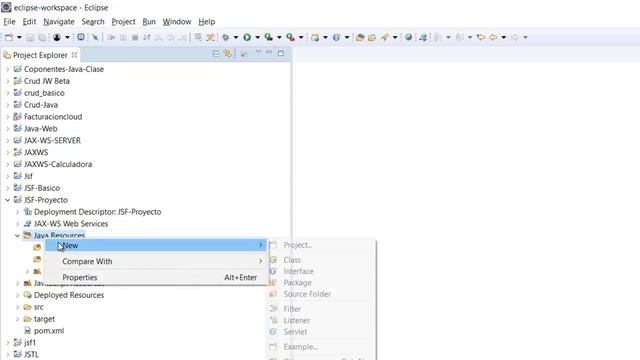Open the New wizard dropdown arrow

click(x=19, y=38)
